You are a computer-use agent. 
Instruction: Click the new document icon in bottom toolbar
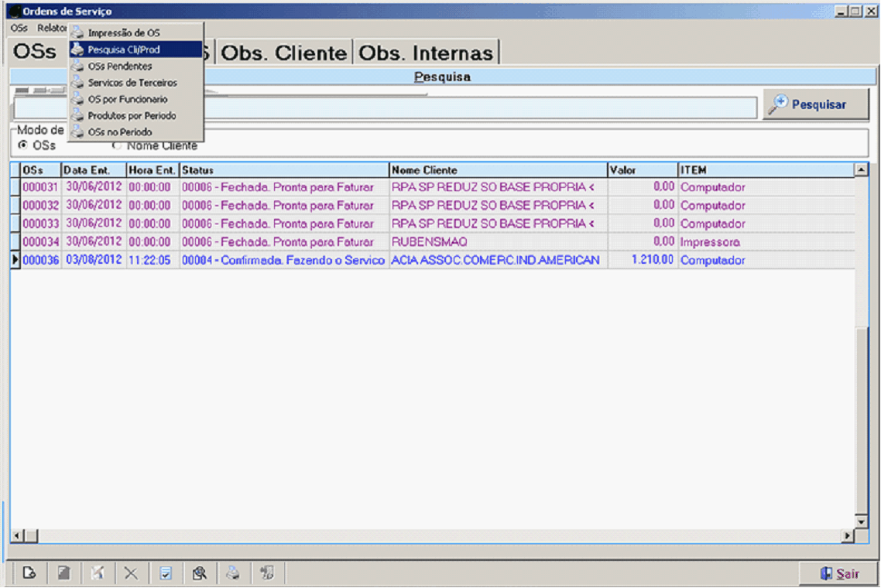[x=29, y=573]
